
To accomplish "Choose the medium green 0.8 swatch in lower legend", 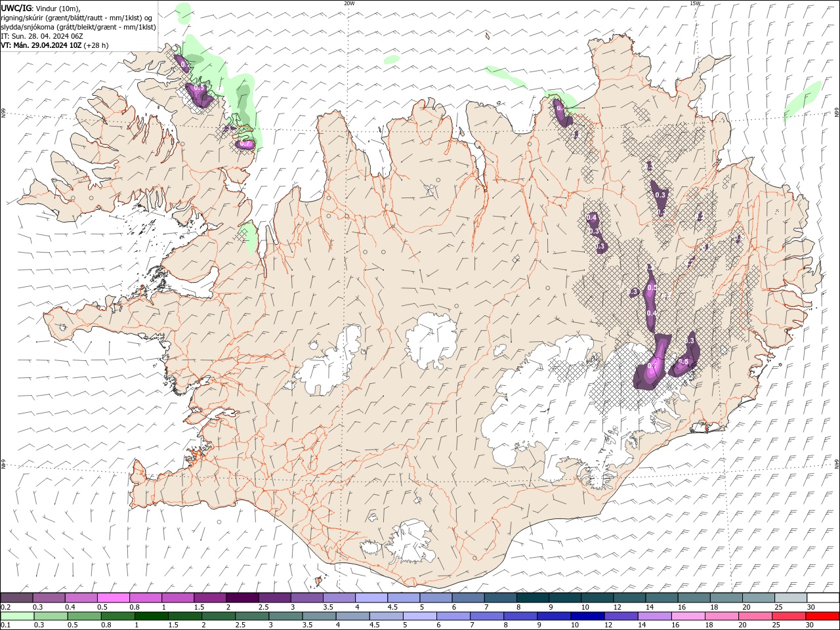I will tap(117, 616).
